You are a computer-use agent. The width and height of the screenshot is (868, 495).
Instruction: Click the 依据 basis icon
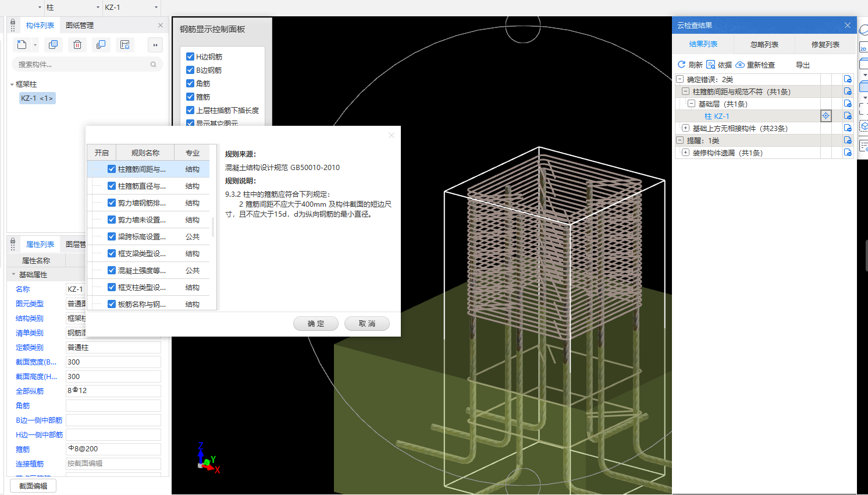pos(710,65)
